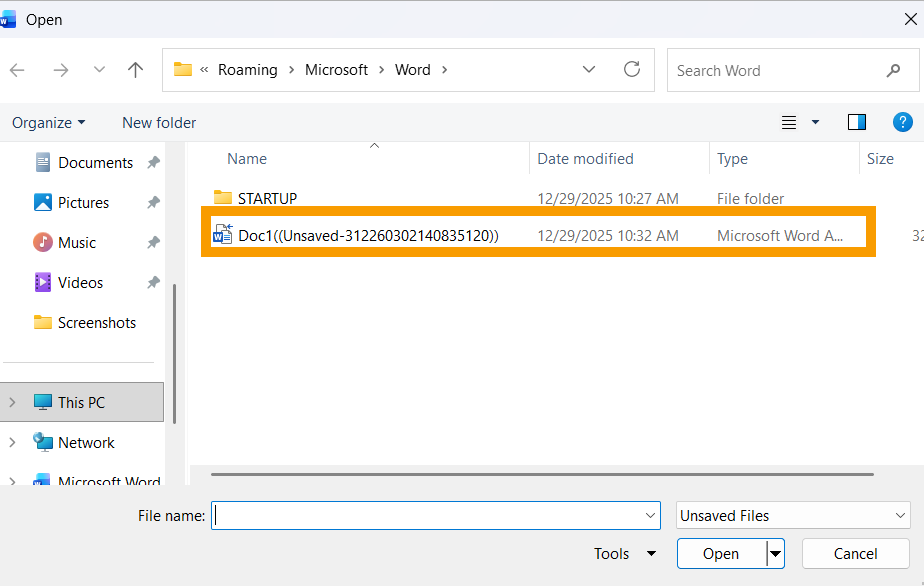
Task: Open the Organize menu
Action: point(48,123)
